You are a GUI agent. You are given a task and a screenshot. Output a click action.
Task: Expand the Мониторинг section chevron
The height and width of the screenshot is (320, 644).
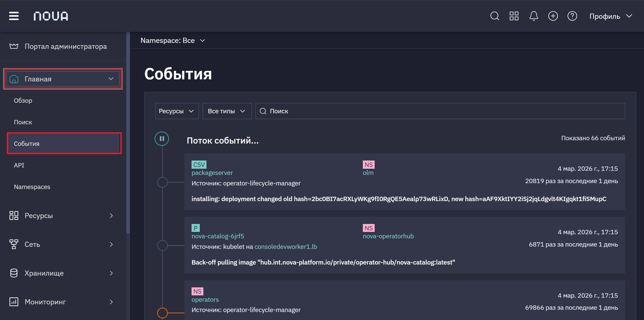click(111, 302)
